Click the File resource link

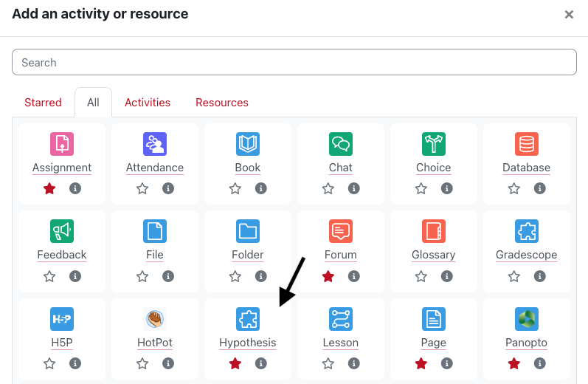[x=155, y=255]
